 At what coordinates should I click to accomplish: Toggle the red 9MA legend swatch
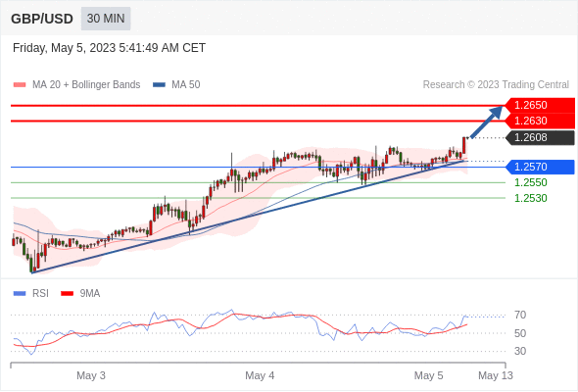pos(67,294)
